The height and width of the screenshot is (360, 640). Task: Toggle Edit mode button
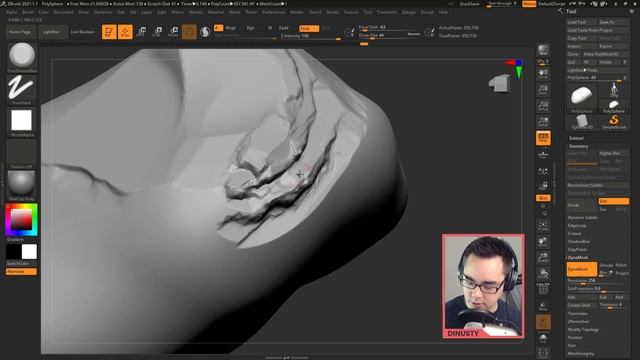tap(109, 31)
